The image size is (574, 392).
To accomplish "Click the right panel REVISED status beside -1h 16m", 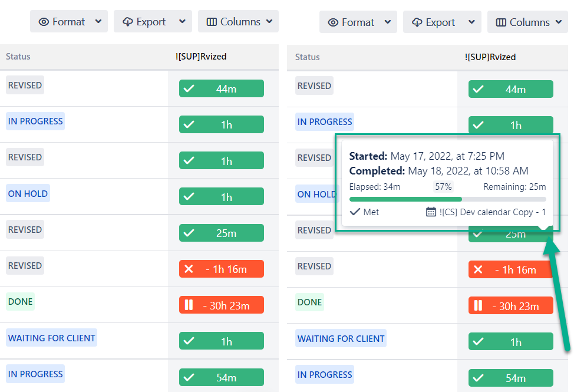I will [314, 266].
